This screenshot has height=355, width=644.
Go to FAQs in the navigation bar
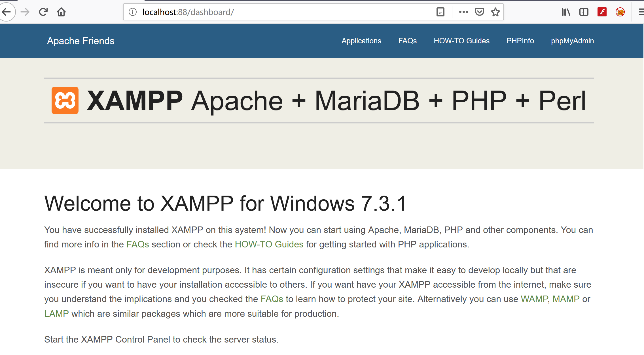[407, 41]
